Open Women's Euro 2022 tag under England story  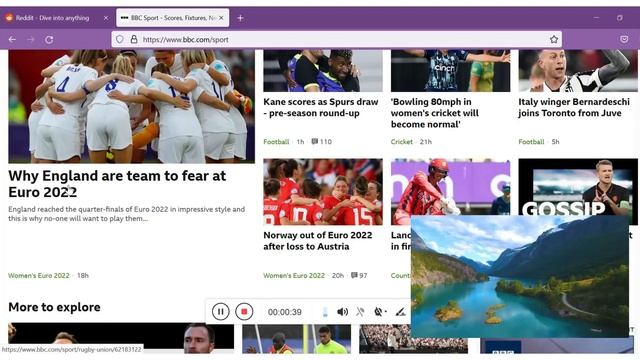click(x=39, y=276)
